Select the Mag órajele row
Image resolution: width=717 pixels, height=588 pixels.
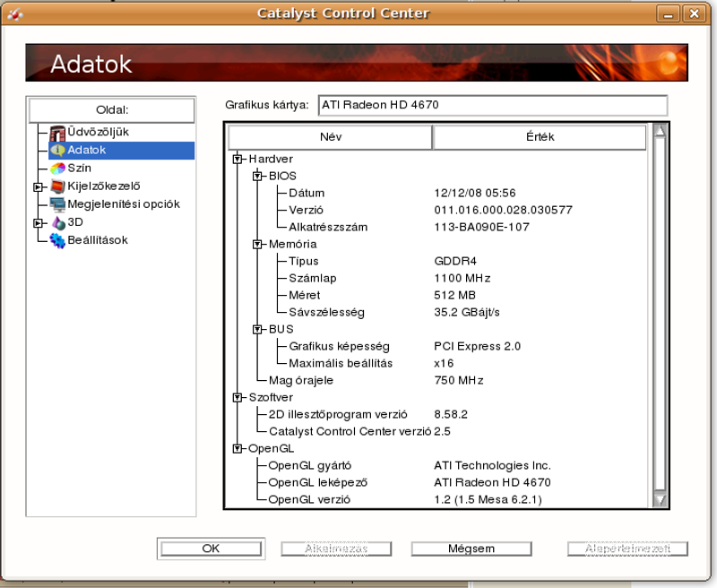click(436, 380)
